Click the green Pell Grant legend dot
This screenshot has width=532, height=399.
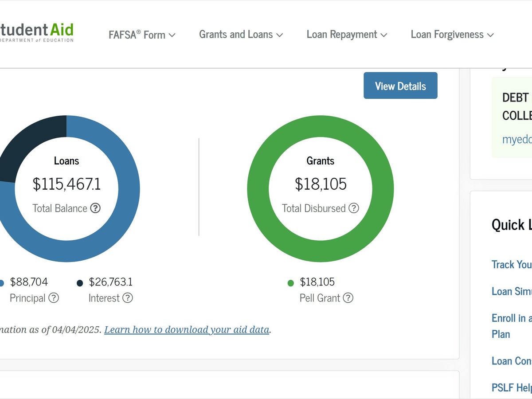pos(291,283)
